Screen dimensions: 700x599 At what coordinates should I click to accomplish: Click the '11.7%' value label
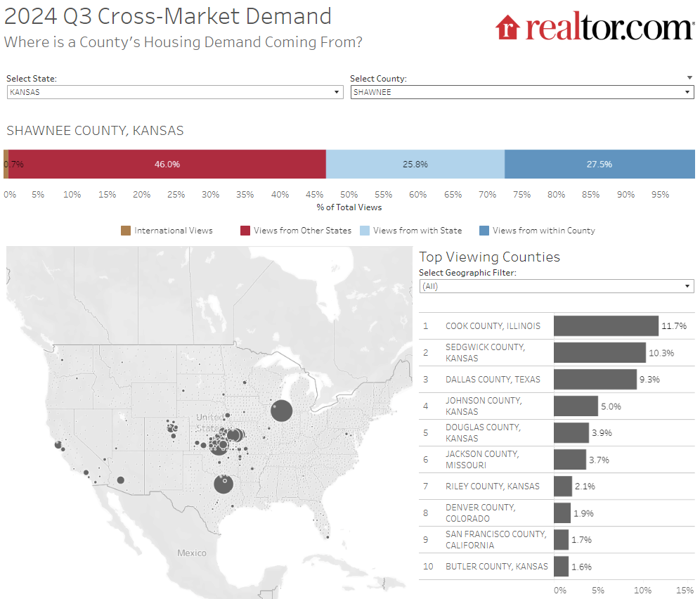[x=674, y=326]
